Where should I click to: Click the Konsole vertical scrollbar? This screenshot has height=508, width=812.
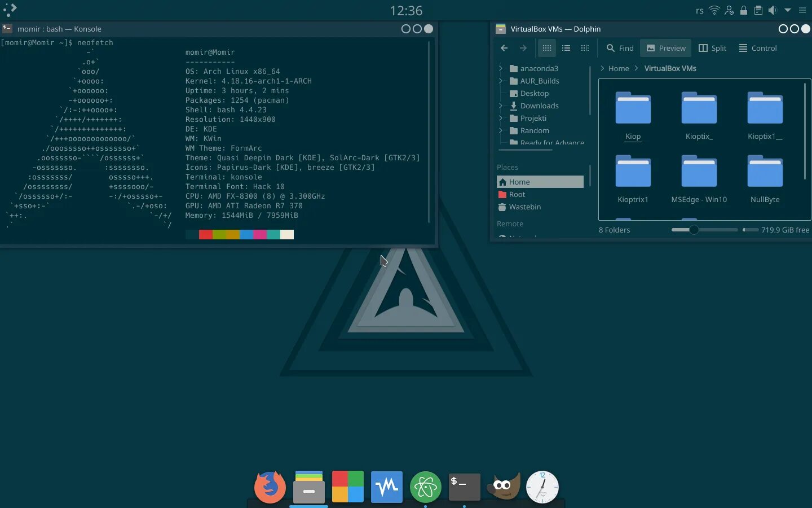(x=429, y=132)
